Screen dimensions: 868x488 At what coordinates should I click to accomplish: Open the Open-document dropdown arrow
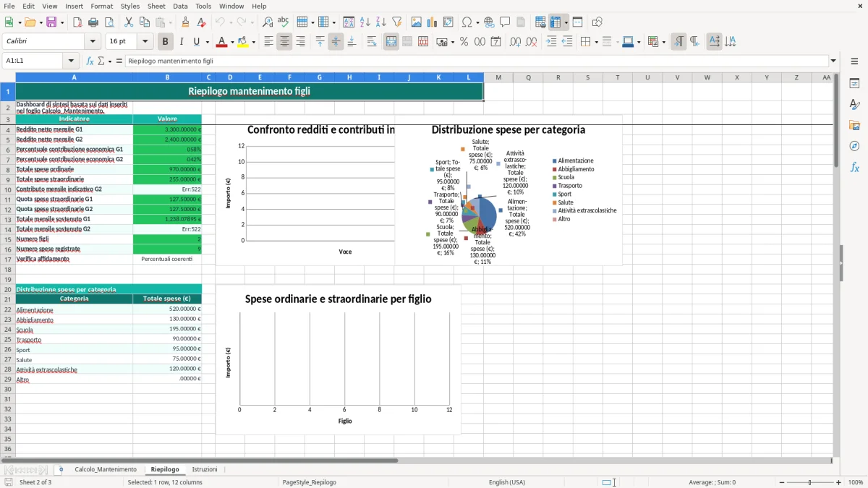[x=39, y=22]
